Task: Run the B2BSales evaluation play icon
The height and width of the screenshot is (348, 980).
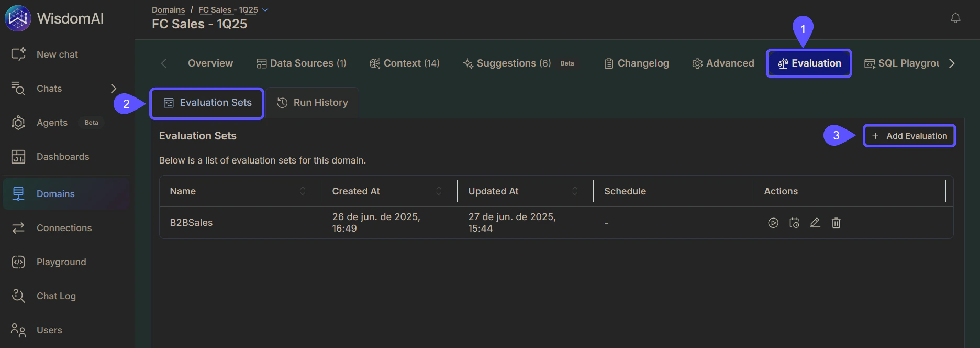Action: [x=773, y=223]
